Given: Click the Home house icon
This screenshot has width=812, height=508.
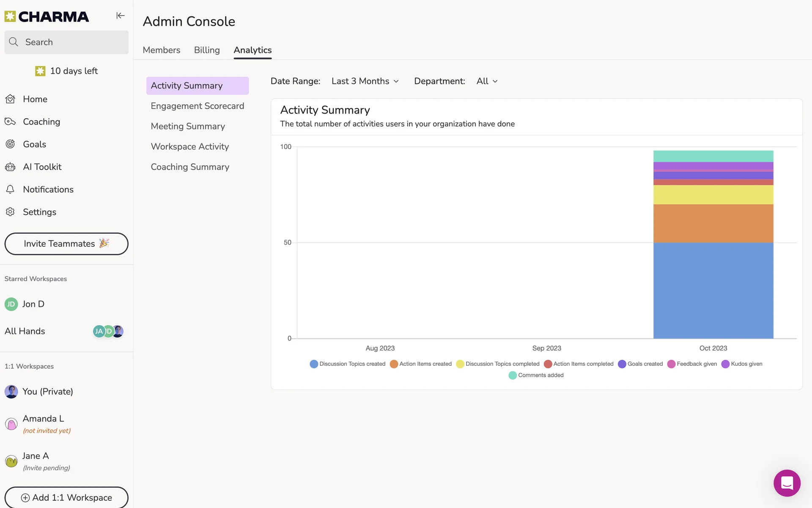Looking at the screenshot, I should click(11, 99).
